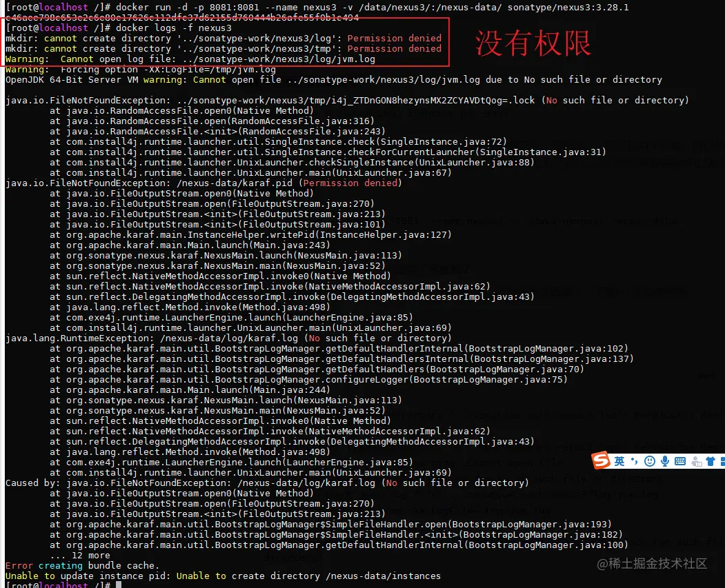
Task: Click the FileNotFoundException .lock file line
Action: point(347,100)
